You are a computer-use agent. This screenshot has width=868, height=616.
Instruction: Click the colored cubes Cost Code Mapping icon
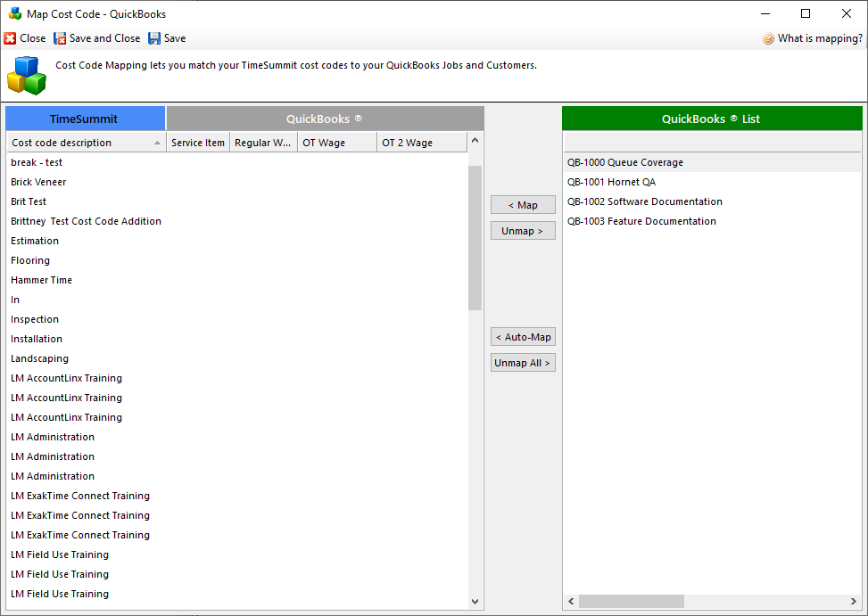[x=26, y=75]
